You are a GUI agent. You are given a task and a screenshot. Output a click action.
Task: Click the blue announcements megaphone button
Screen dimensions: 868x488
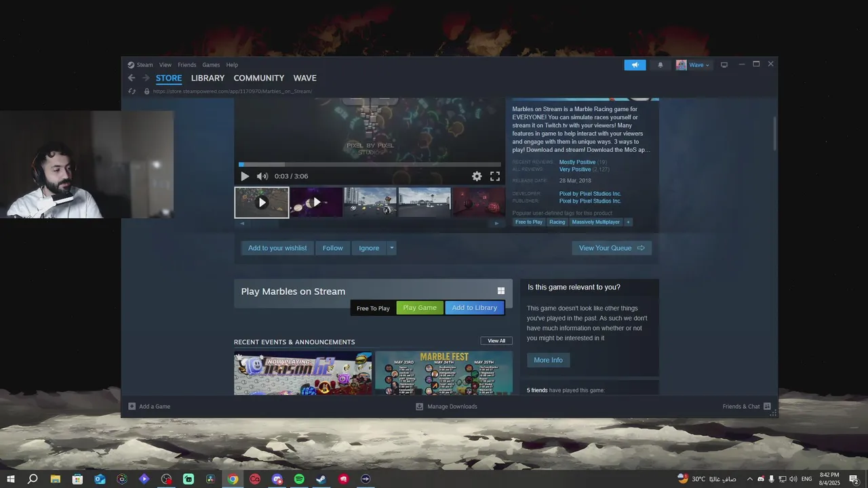[x=635, y=65]
